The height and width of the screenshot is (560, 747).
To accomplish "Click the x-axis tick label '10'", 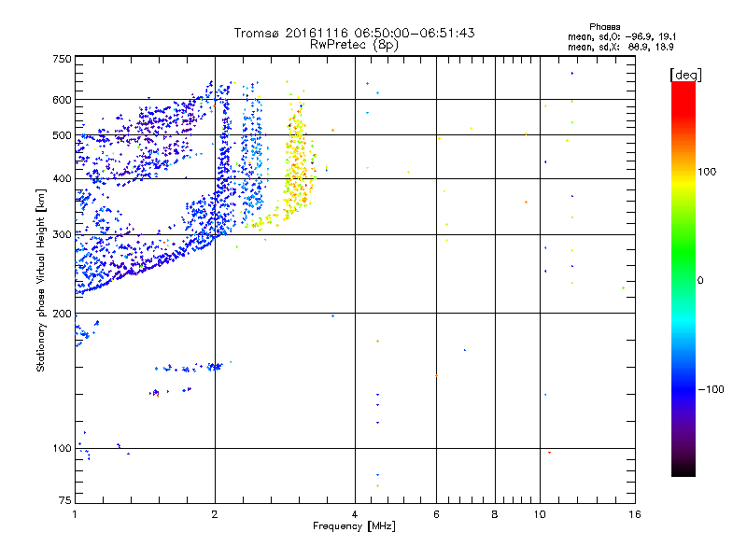I will 540,514.
